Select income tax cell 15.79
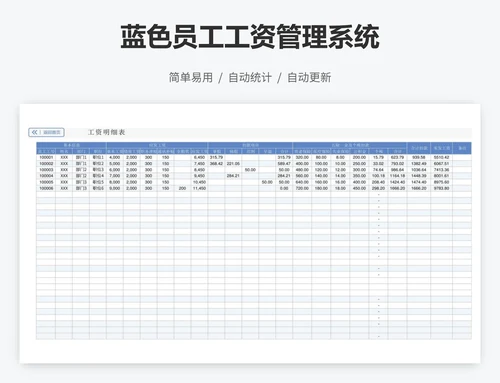The width and height of the screenshot is (500, 383). [378, 157]
